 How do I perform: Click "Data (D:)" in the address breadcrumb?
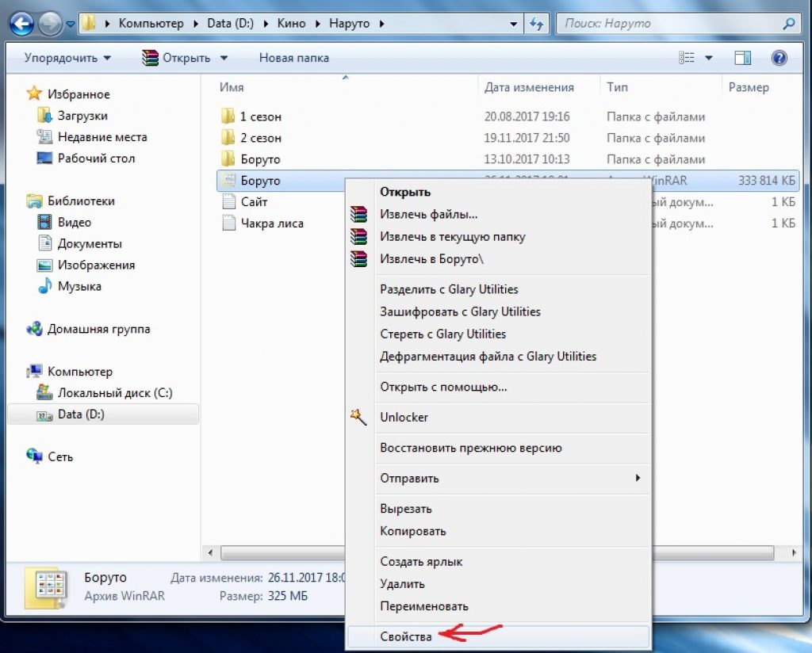(x=231, y=24)
